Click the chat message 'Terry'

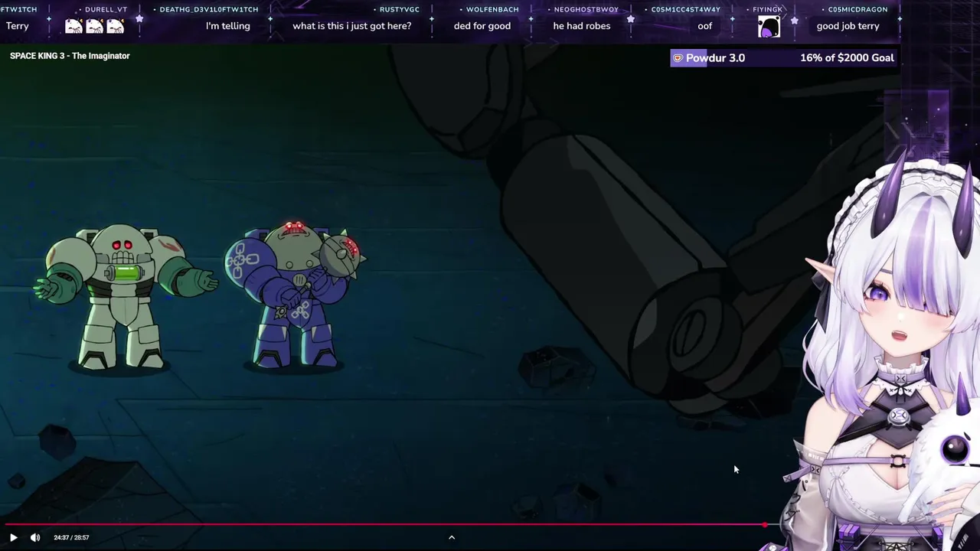[x=18, y=26]
